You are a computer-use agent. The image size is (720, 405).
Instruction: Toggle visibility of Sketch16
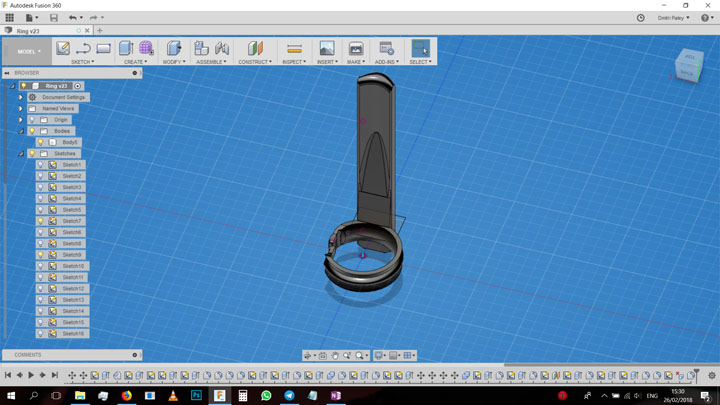point(40,333)
